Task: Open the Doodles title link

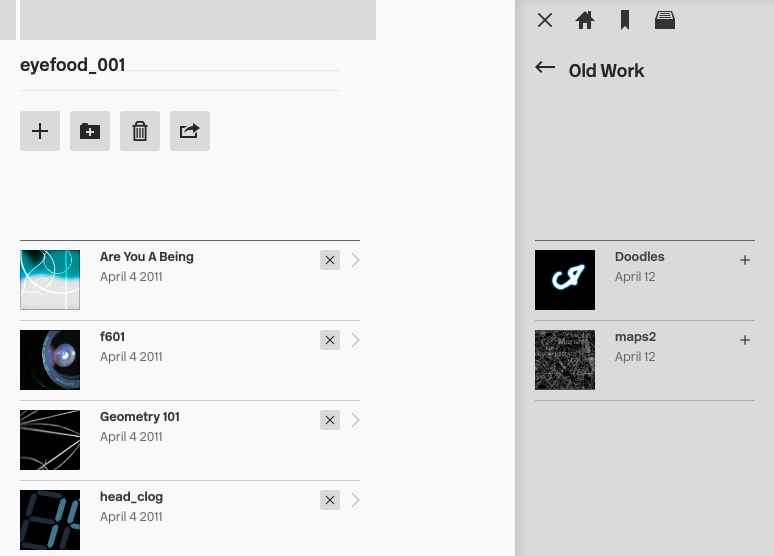Action: point(639,257)
